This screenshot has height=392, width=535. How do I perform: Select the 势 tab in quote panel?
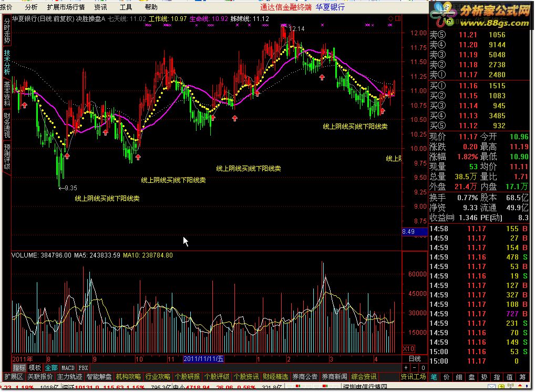pyautogui.click(x=484, y=377)
